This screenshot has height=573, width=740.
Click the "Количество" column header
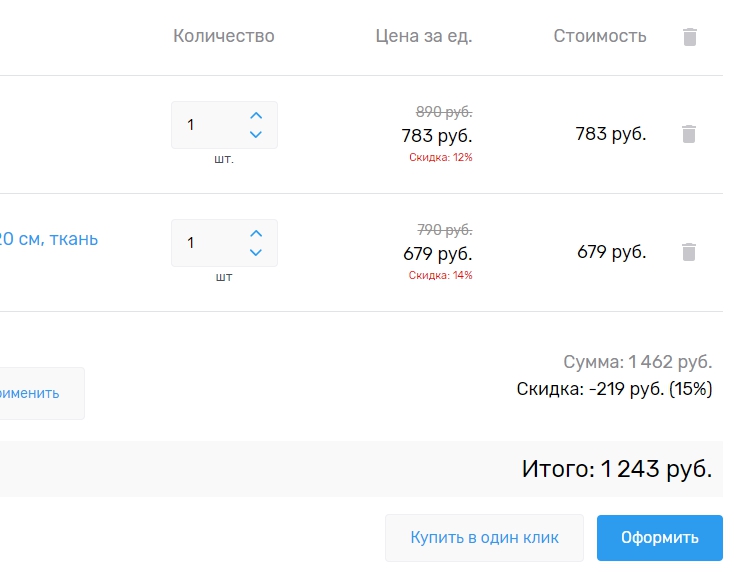pyautogui.click(x=224, y=37)
